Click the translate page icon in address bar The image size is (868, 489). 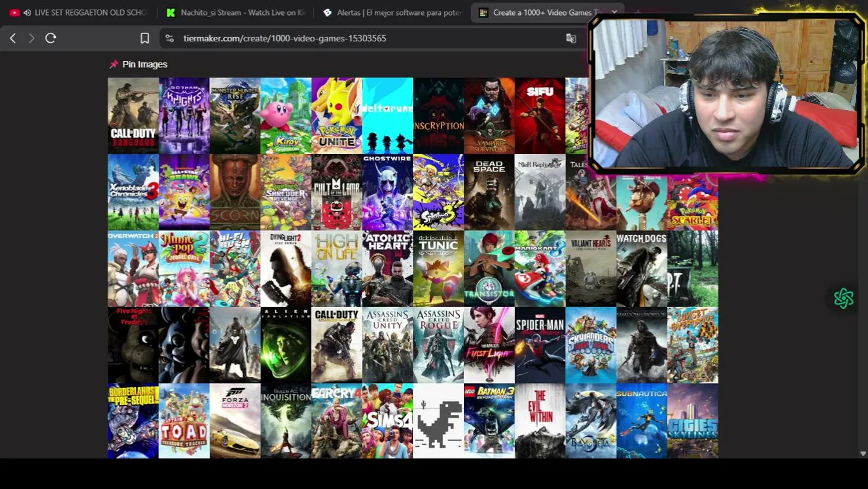pos(571,38)
